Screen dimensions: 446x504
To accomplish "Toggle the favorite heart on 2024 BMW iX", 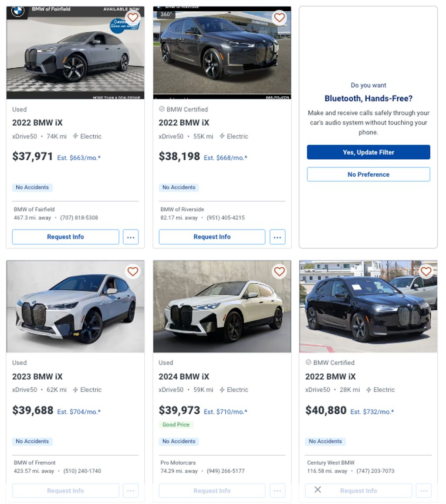I will [279, 271].
